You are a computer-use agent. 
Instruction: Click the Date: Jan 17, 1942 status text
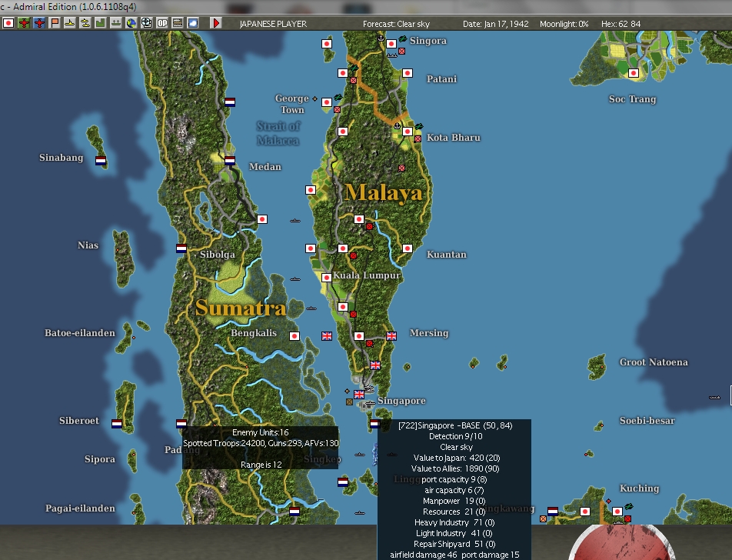pos(496,24)
